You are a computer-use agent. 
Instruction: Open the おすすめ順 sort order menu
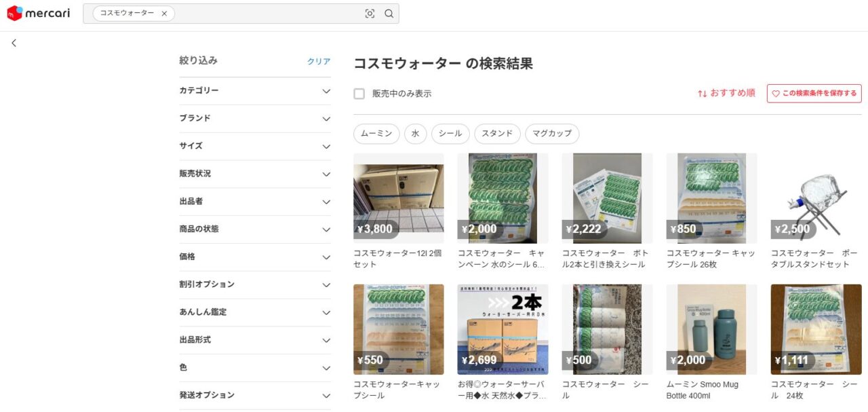[726, 94]
